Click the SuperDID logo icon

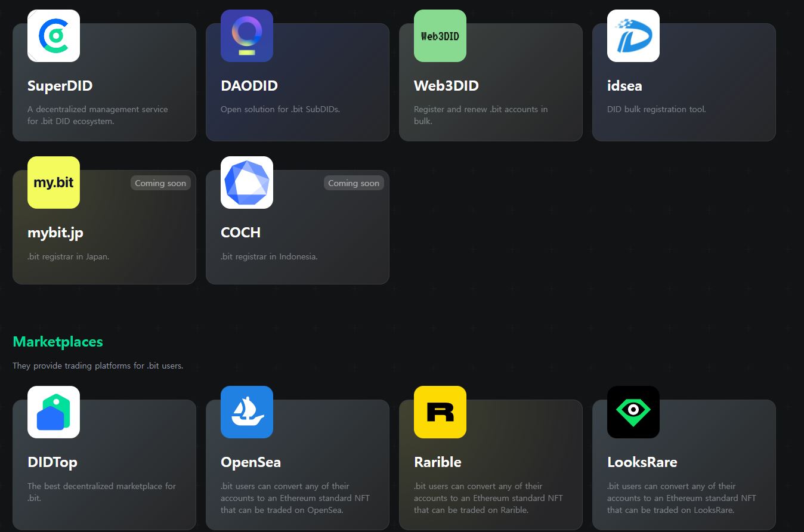click(54, 36)
